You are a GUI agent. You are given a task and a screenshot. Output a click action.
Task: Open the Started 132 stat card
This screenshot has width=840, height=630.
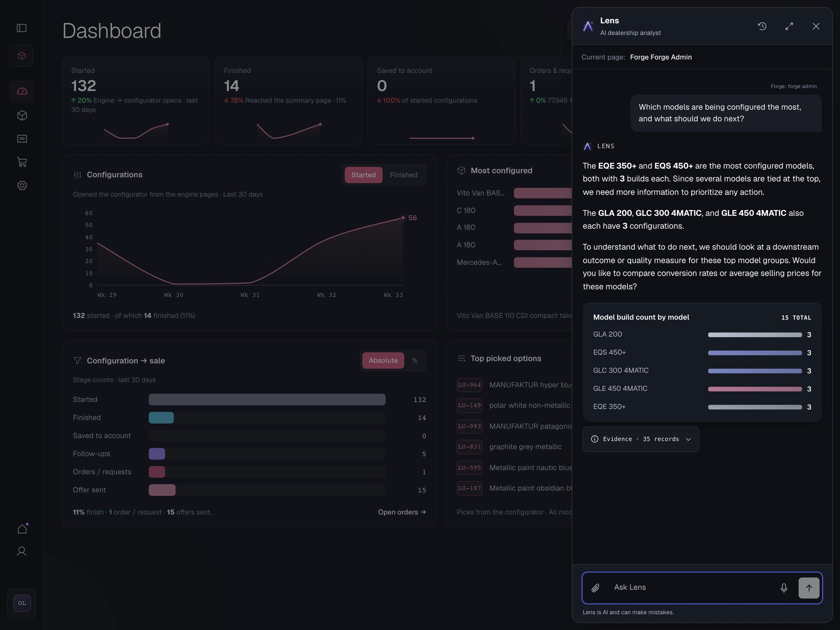(136, 101)
